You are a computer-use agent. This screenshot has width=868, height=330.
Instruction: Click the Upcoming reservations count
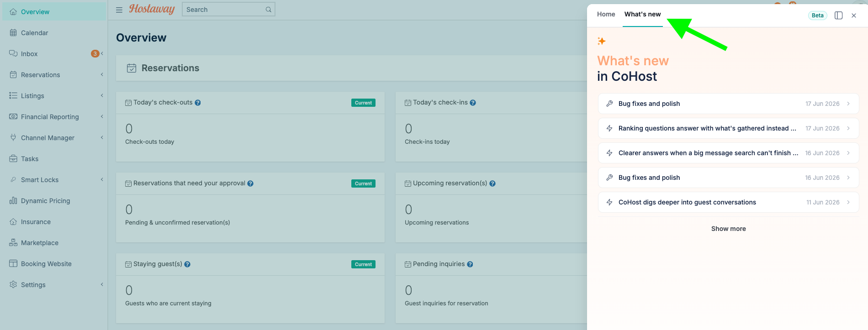click(x=408, y=210)
